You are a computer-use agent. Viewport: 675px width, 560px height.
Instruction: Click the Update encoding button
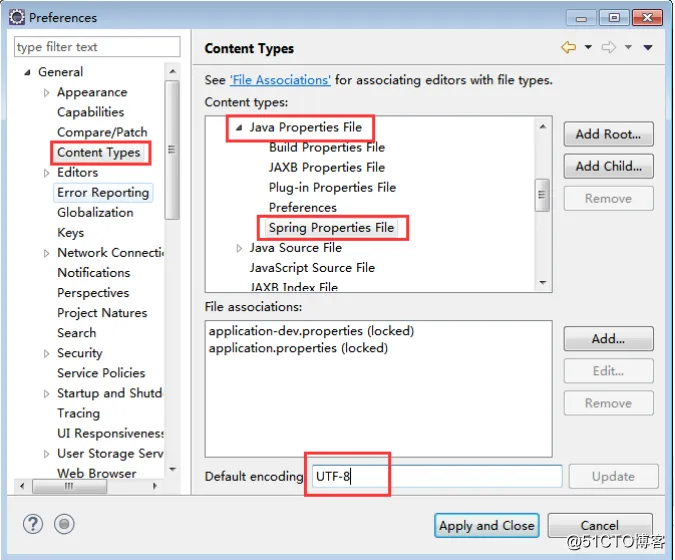[x=613, y=476]
